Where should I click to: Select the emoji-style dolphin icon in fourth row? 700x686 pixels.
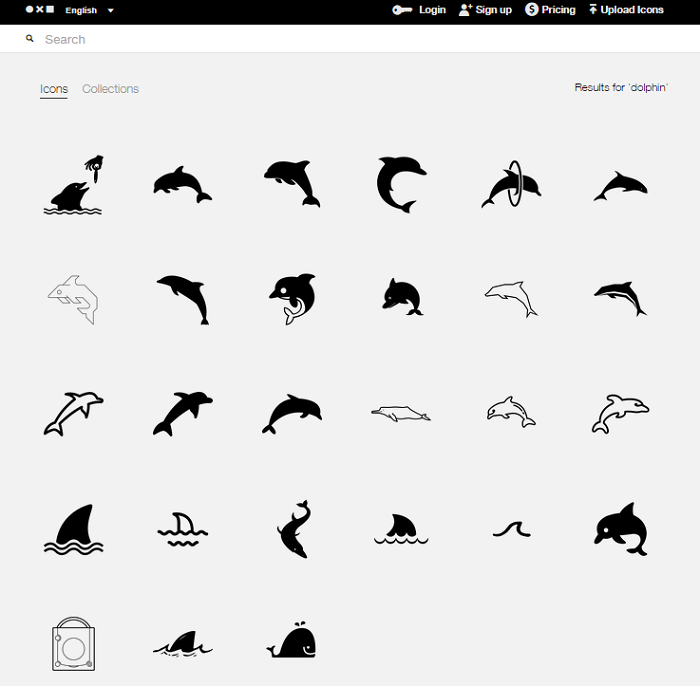tap(621, 529)
